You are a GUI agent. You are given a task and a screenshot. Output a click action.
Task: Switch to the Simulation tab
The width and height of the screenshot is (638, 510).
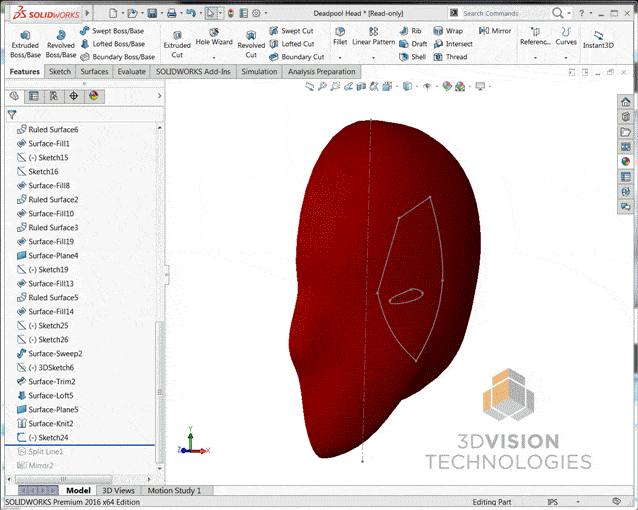coord(259,72)
